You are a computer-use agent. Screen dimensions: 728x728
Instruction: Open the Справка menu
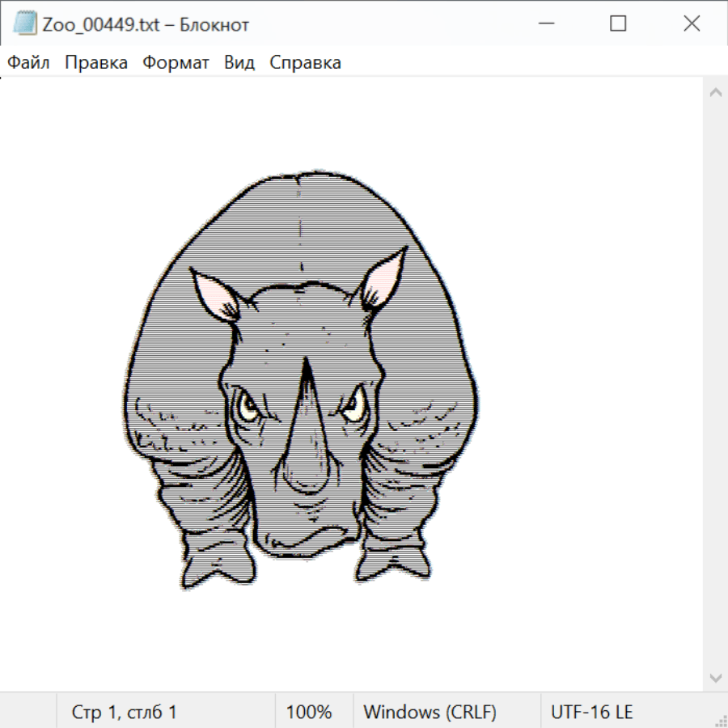click(x=305, y=63)
